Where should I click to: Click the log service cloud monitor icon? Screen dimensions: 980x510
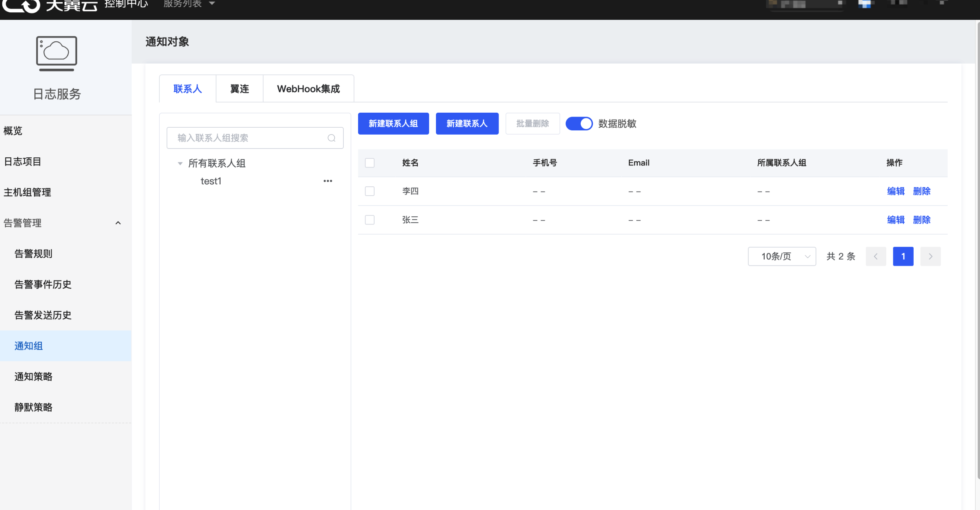(57, 53)
